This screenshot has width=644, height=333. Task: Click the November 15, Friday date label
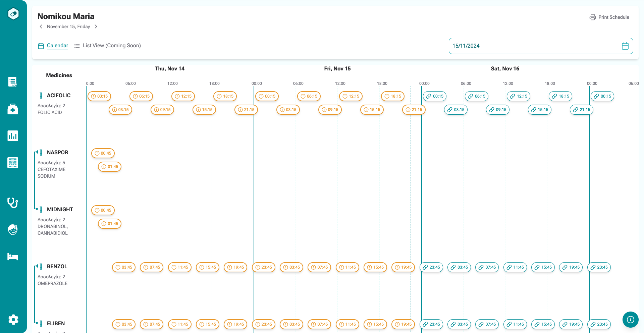click(x=68, y=26)
